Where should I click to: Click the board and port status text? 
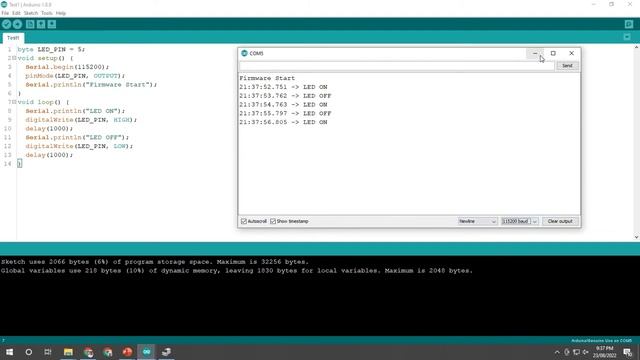(x=601, y=340)
